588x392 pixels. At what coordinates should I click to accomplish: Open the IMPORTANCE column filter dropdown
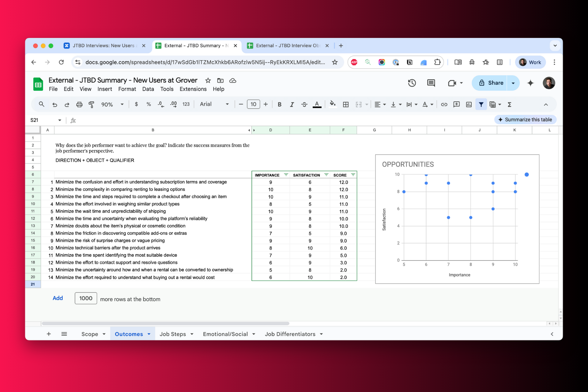[286, 175]
